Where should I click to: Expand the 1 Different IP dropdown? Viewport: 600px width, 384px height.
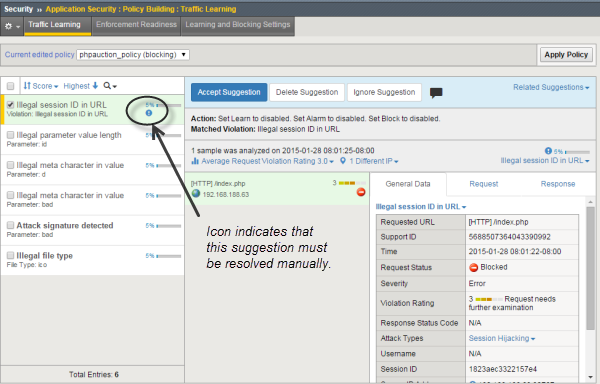tap(374, 161)
